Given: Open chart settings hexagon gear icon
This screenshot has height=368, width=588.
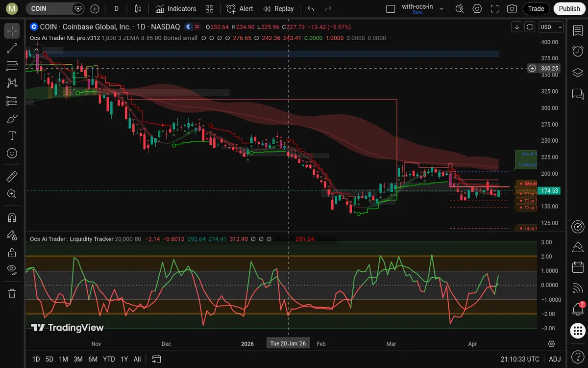Looking at the screenshot, I should [x=477, y=9].
